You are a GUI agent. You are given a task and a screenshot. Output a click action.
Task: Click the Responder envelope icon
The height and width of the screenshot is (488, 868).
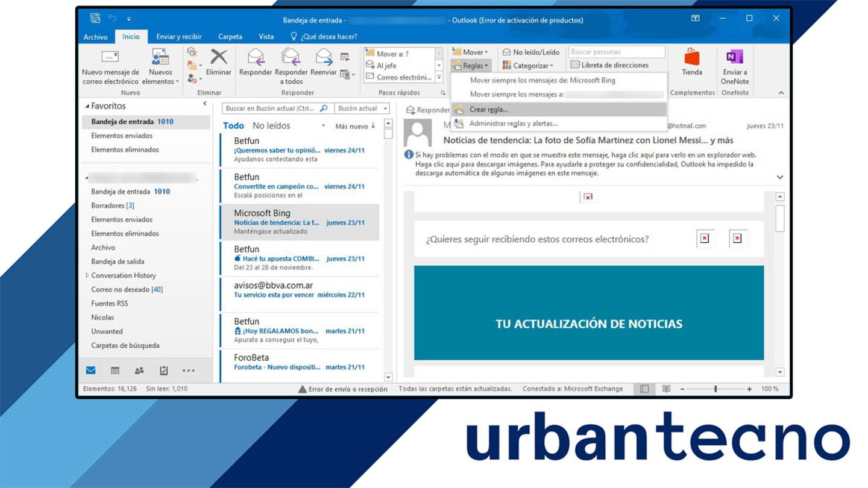point(256,57)
